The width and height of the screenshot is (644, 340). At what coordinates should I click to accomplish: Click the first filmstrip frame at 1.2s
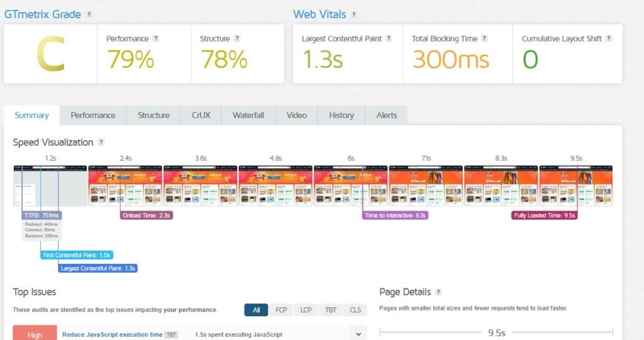50,185
